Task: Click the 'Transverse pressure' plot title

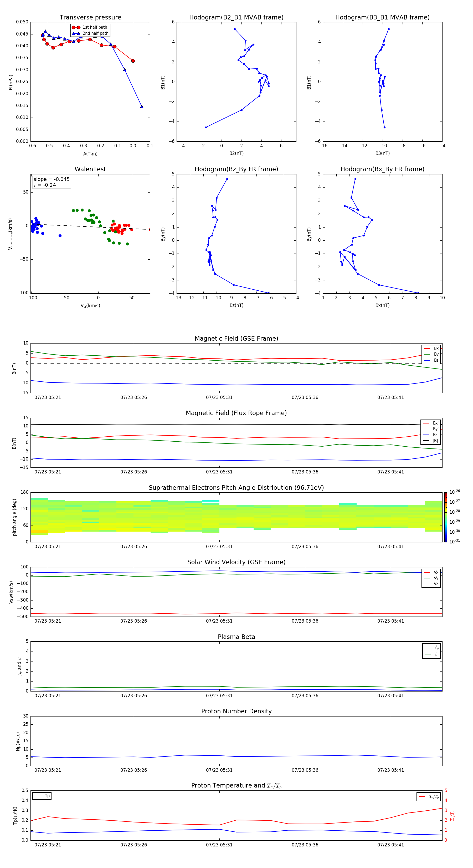Action: click(90, 17)
